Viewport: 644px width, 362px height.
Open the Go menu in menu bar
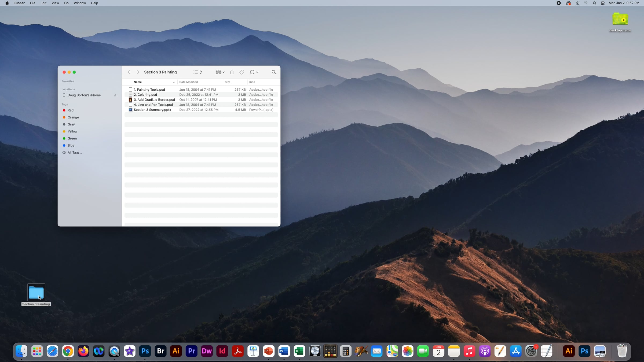coord(66,3)
